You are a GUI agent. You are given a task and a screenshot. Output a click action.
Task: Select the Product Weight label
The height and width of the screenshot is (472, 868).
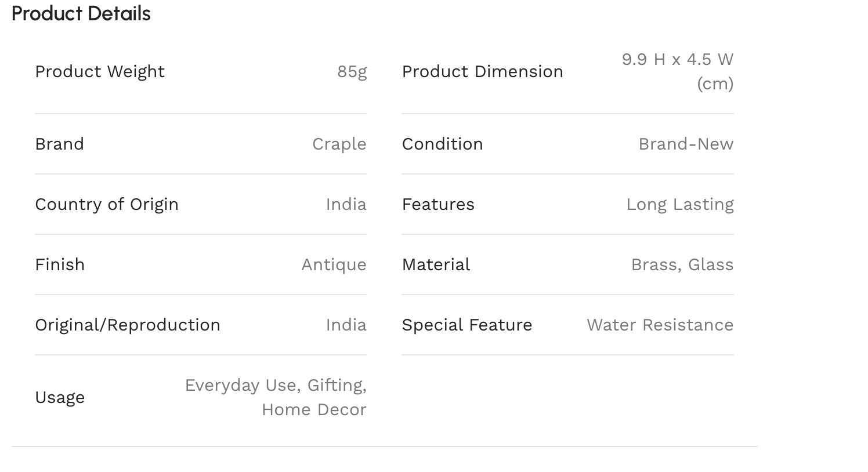pos(100,71)
